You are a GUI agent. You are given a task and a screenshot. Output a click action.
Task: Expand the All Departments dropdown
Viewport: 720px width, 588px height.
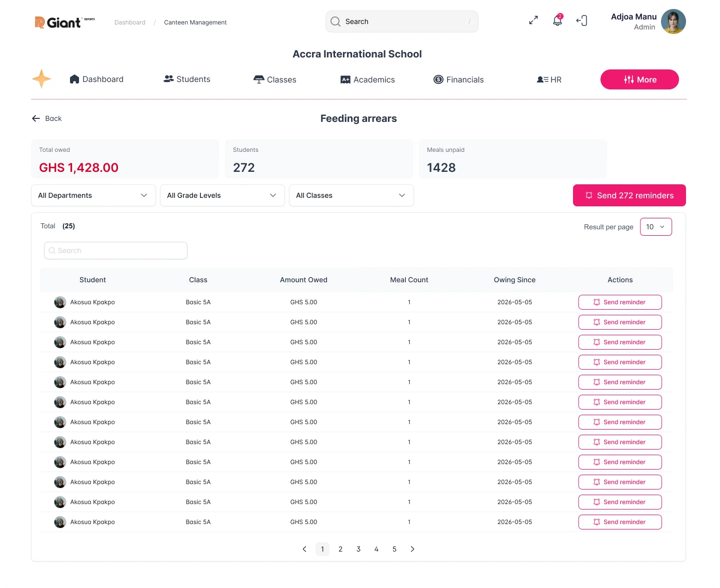click(x=93, y=195)
